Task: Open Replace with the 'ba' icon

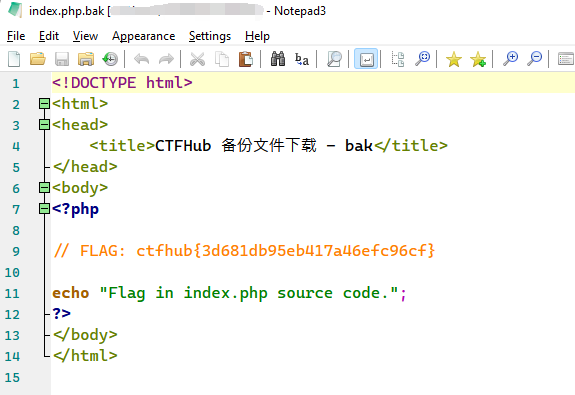Action: coord(302,59)
